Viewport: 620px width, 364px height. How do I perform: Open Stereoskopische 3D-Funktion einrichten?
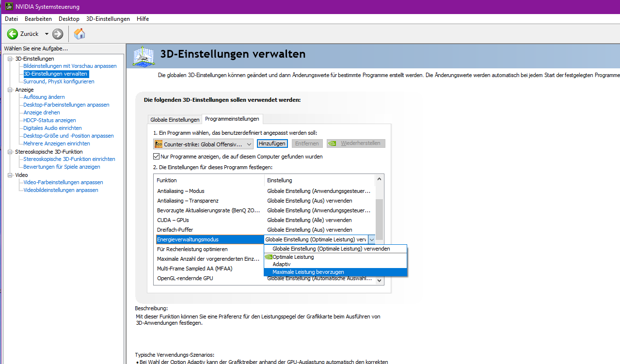[69, 159]
